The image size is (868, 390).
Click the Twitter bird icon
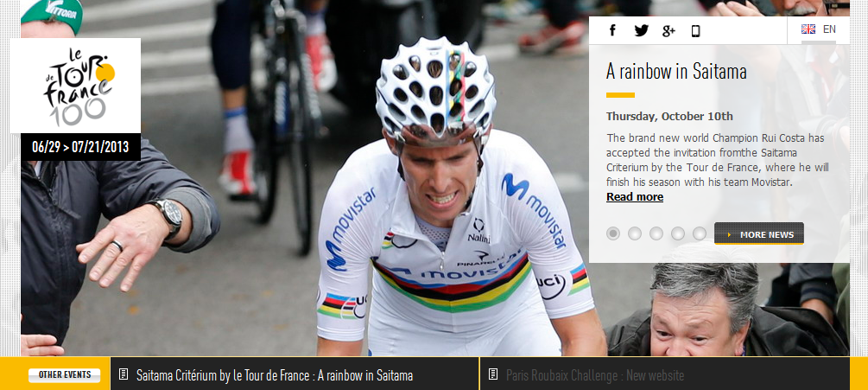[x=641, y=30]
